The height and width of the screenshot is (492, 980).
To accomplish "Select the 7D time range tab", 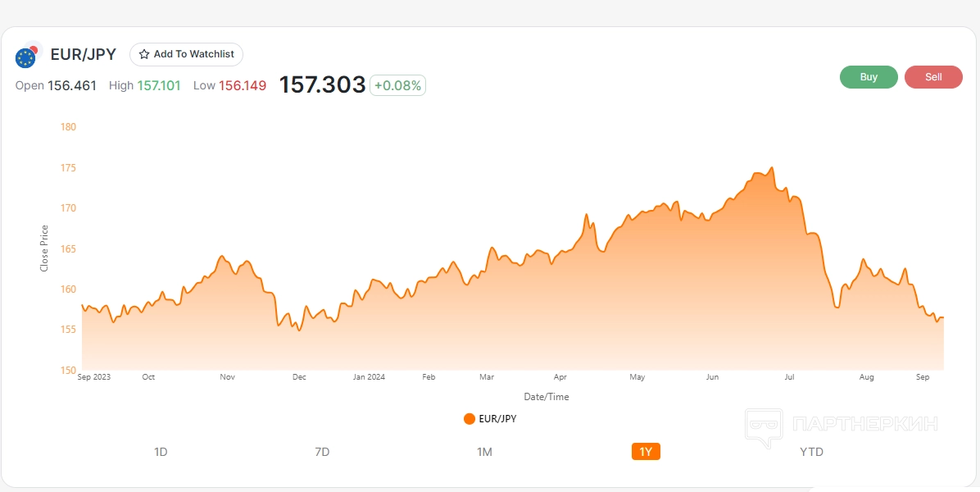I will pyautogui.click(x=322, y=452).
